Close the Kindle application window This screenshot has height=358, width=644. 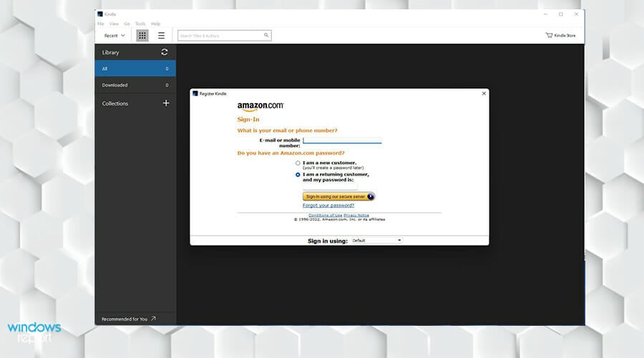[576, 14]
